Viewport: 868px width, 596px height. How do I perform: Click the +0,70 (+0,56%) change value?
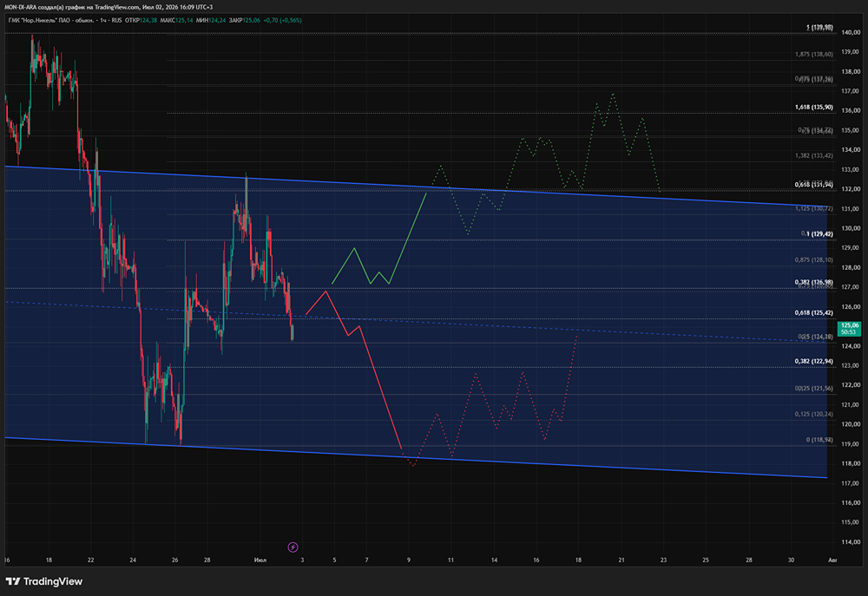(x=282, y=21)
